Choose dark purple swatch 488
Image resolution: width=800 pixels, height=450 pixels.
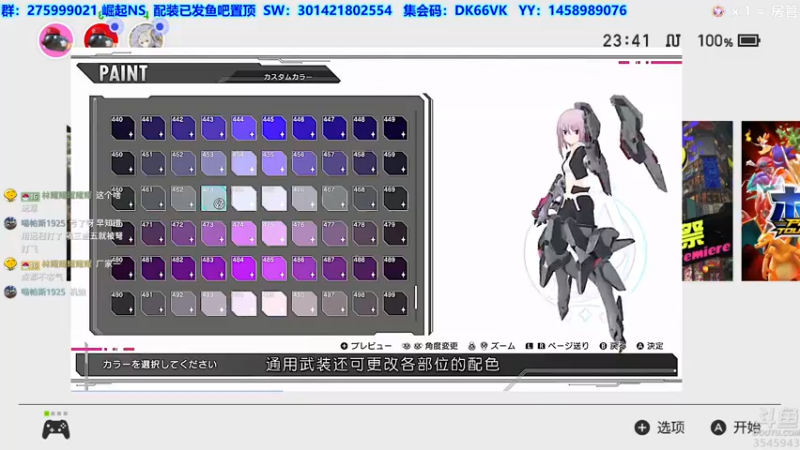pos(365,268)
